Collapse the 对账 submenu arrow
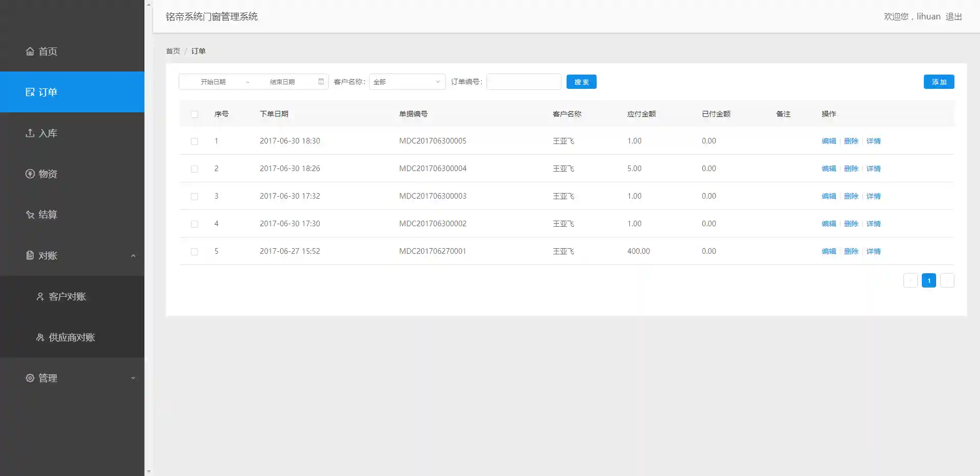The height and width of the screenshot is (476, 980). point(133,255)
